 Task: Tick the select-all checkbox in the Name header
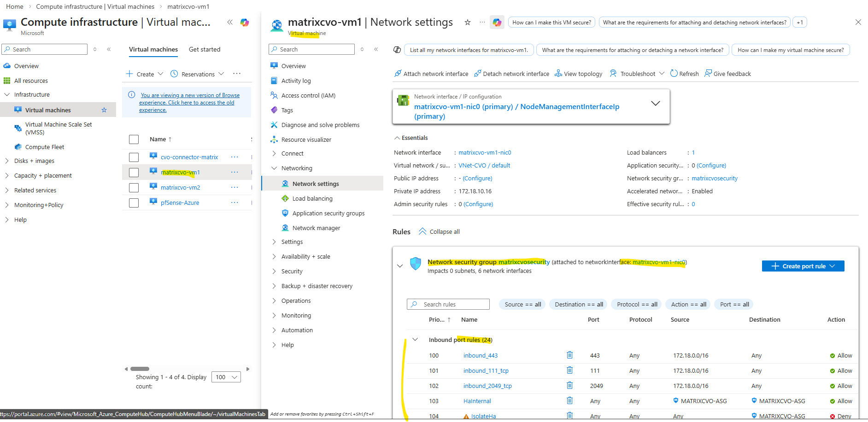134,139
